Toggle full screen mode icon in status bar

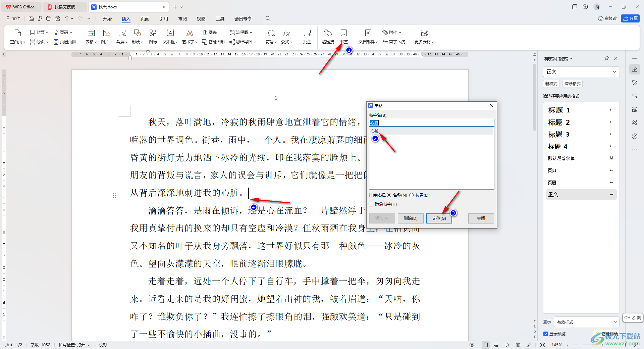(542, 345)
